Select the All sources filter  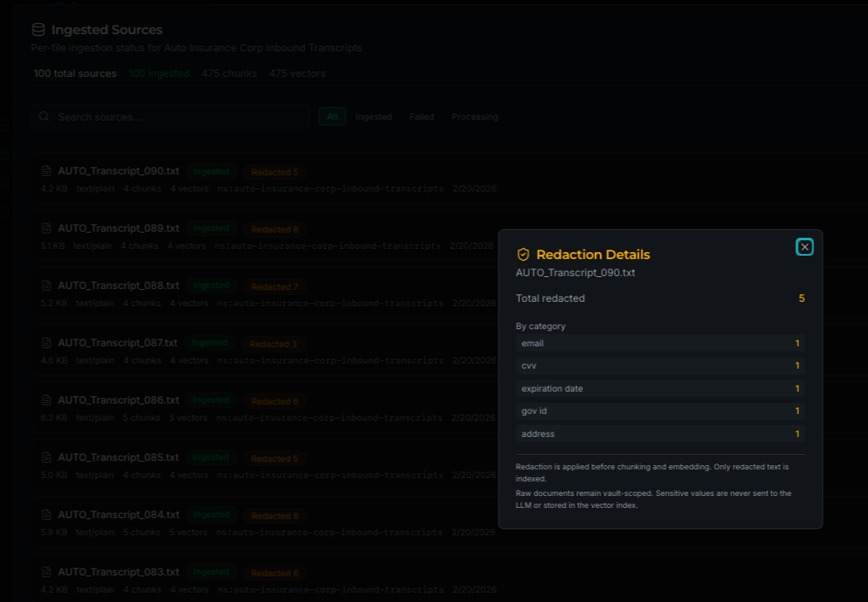point(332,116)
